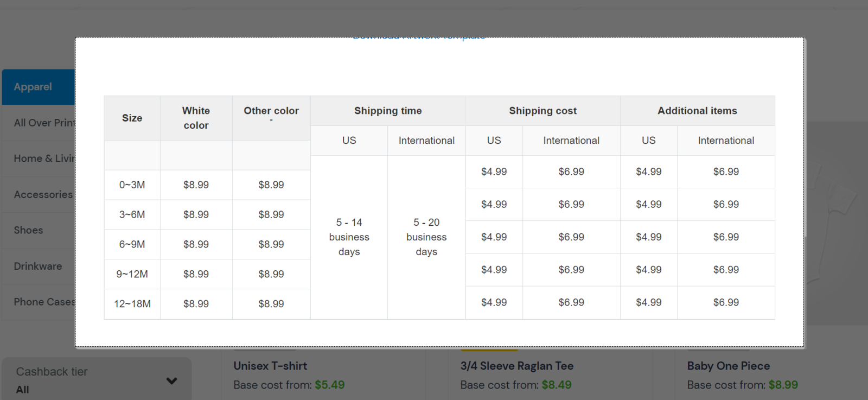
Task: Go to Accessories category
Action: [x=42, y=194]
